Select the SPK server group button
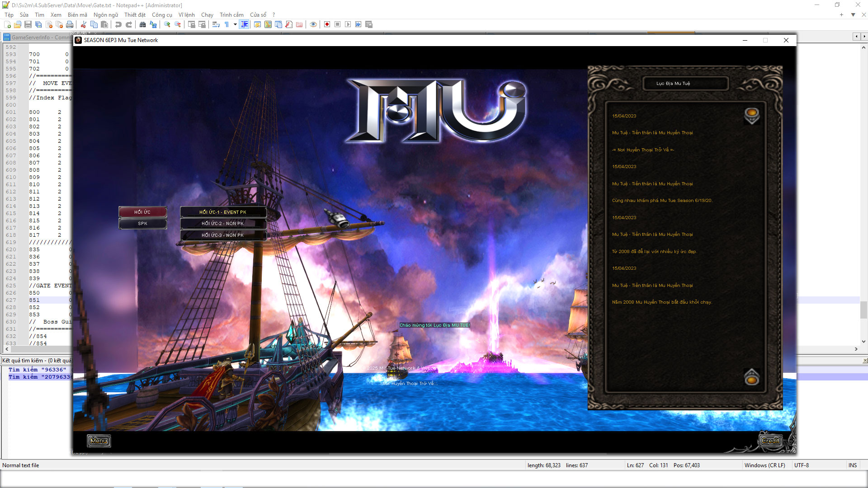The image size is (868, 488). tap(142, 224)
